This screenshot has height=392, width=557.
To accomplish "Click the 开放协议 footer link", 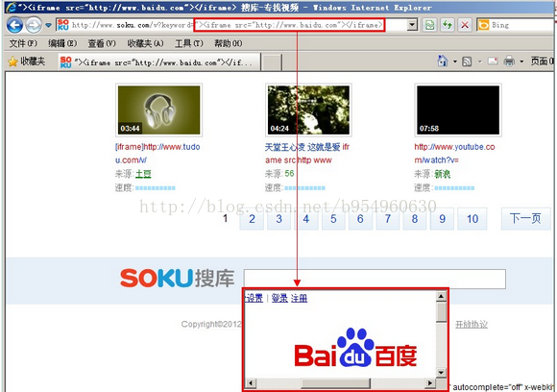I will coord(472,325).
